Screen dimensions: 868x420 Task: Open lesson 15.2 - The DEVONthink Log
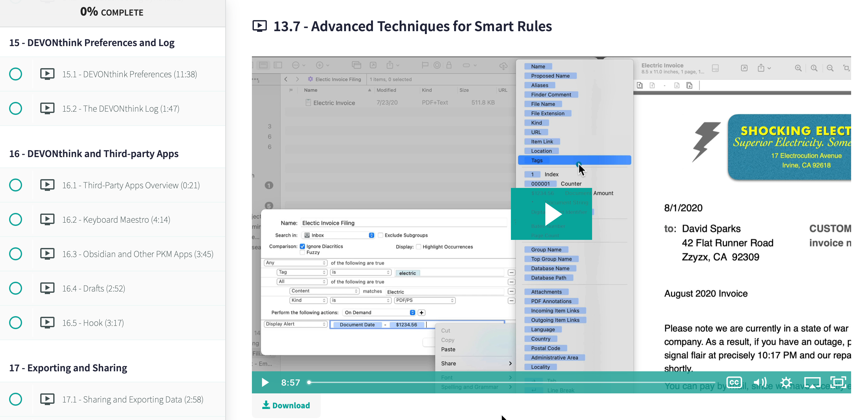coord(121,108)
